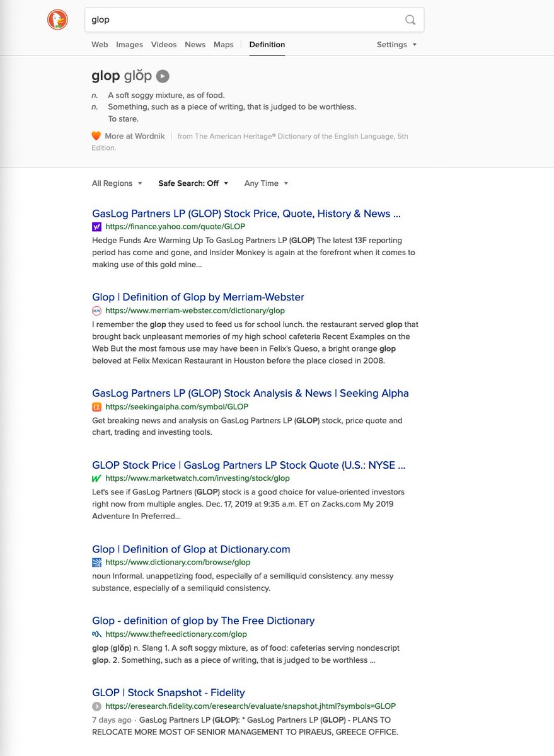Open the Any Time filter dropdown

(x=267, y=183)
